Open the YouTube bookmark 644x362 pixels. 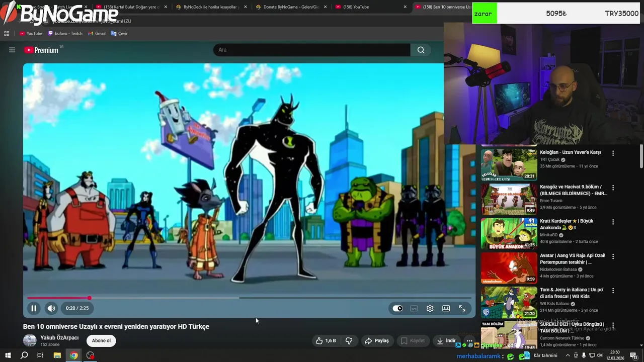[x=31, y=34]
